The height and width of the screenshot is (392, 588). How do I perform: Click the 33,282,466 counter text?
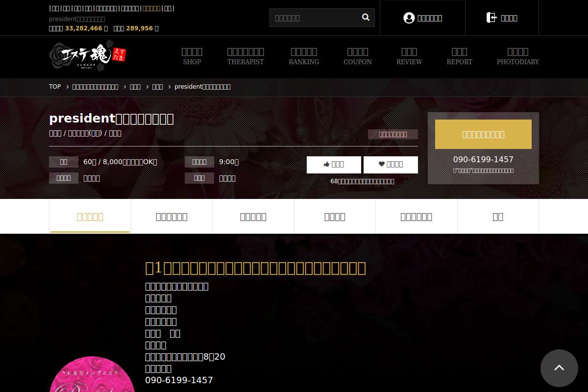pos(84,28)
